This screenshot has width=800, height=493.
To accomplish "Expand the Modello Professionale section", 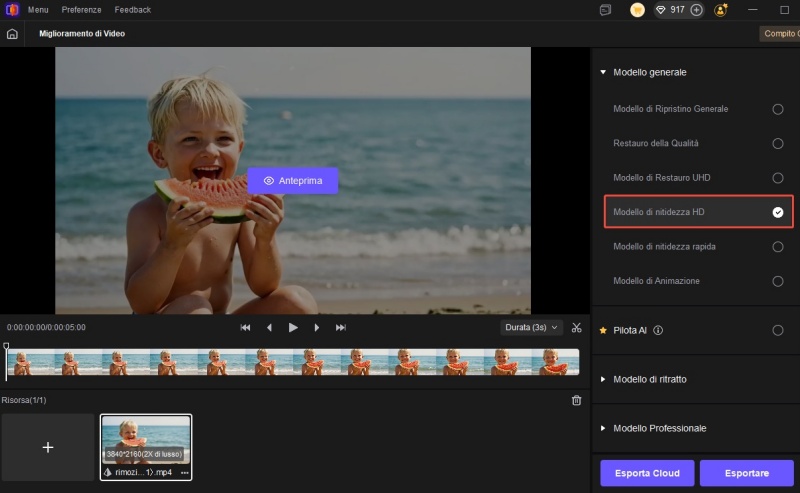I will click(x=659, y=428).
